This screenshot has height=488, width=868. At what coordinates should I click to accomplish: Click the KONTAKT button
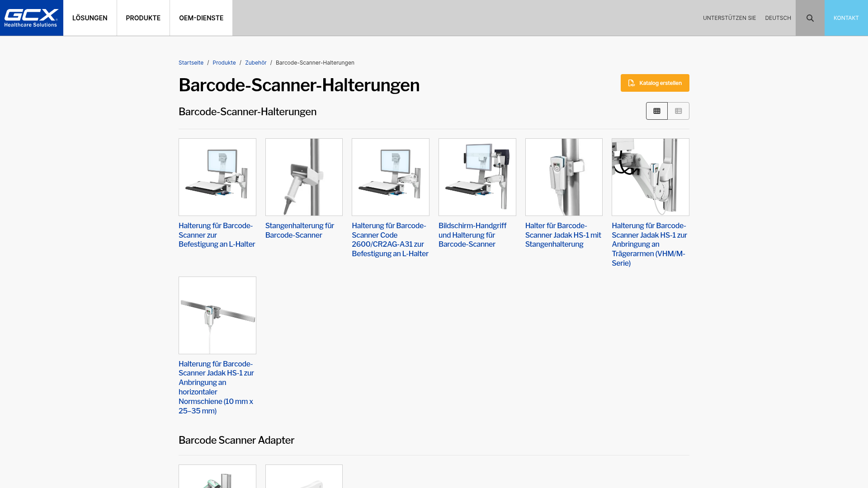click(846, 18)
